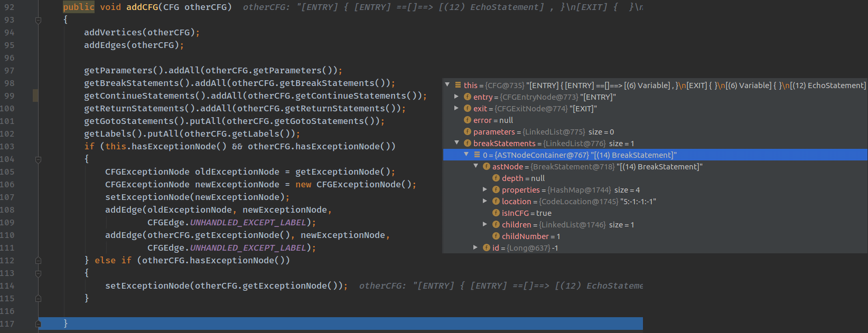This screenshot has width=868, height=333.
Task: Click the '"[EXIT]"' value on the exit row
Action: [583, 109]
